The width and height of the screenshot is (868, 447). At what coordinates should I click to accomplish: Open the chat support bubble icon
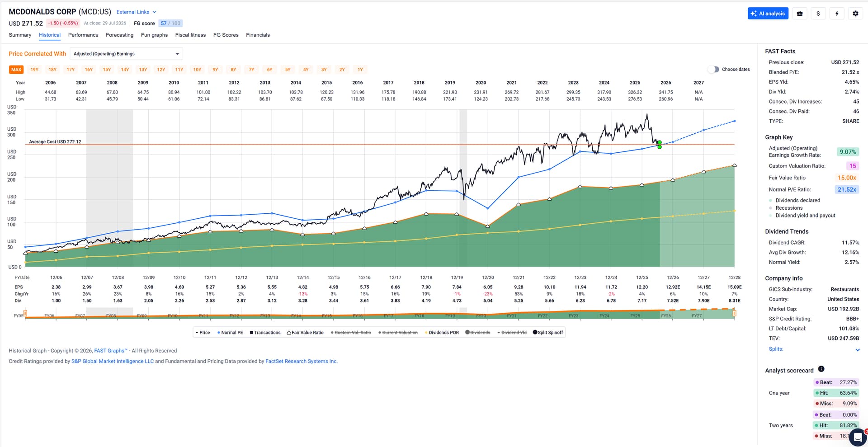point(858,437)
